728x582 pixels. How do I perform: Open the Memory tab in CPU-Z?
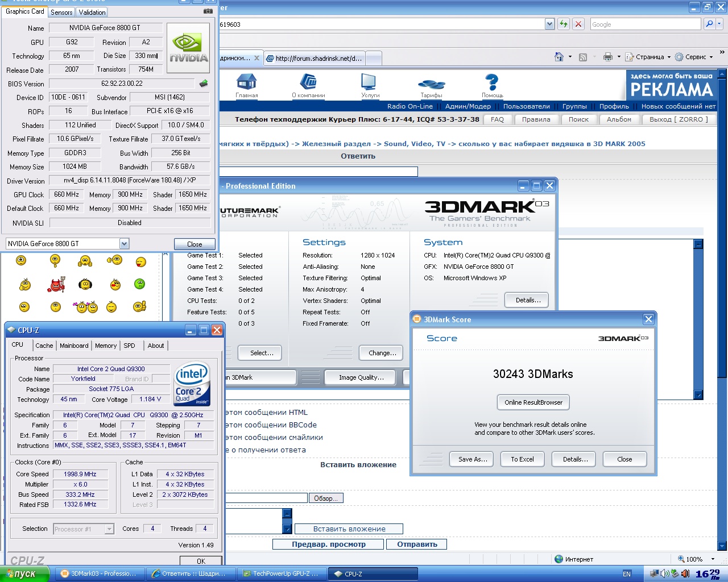(106, 346)
